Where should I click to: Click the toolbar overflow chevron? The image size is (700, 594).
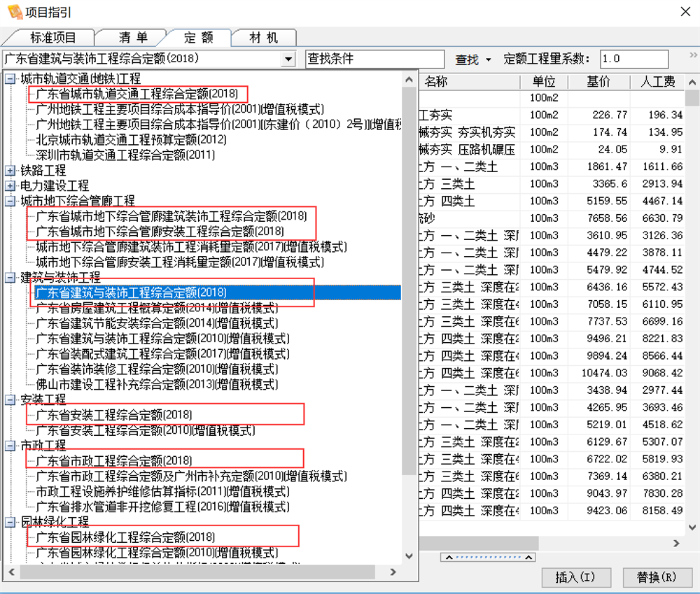(x=693, y=55)
